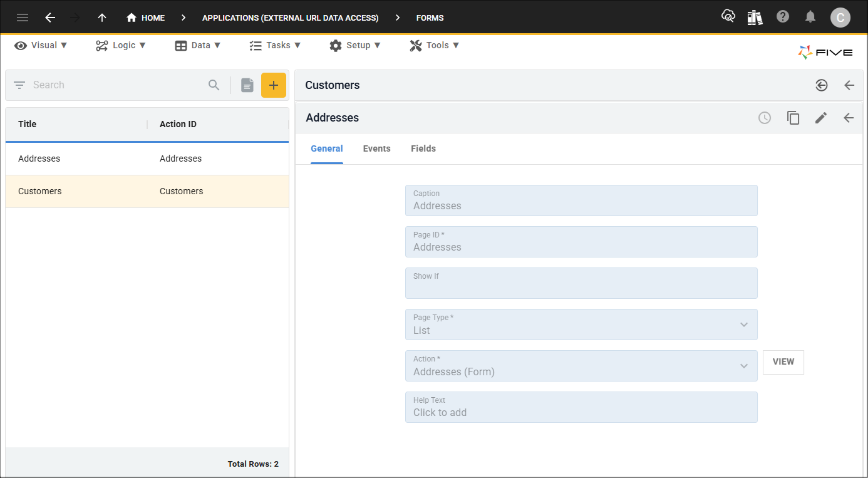868x478 pixels.
Task: Go to HOME in the breadcrumb
Action: click(x=146, y=18)
